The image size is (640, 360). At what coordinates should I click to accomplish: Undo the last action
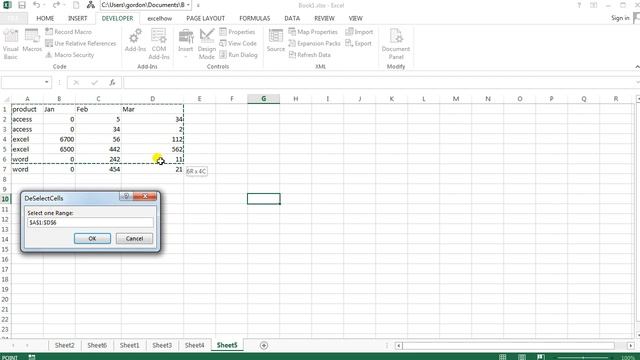(x=36, y=5)
